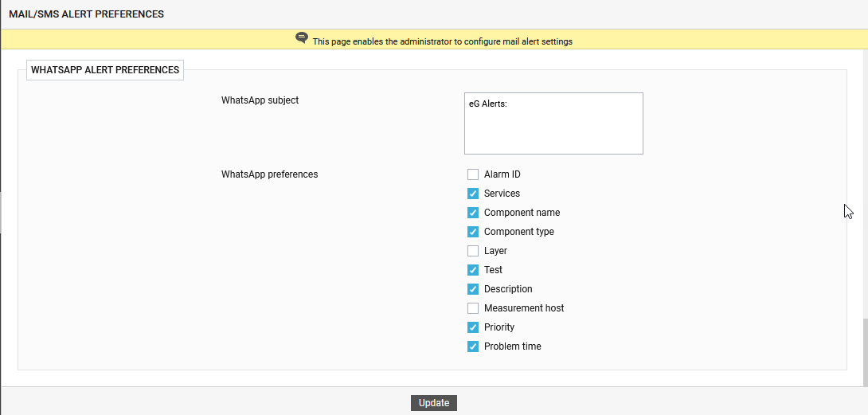Viewport: 868px width, 415px height.
Task: Select the WhatsApp Alert Preferences section header
Action: [x=105, y=70]
